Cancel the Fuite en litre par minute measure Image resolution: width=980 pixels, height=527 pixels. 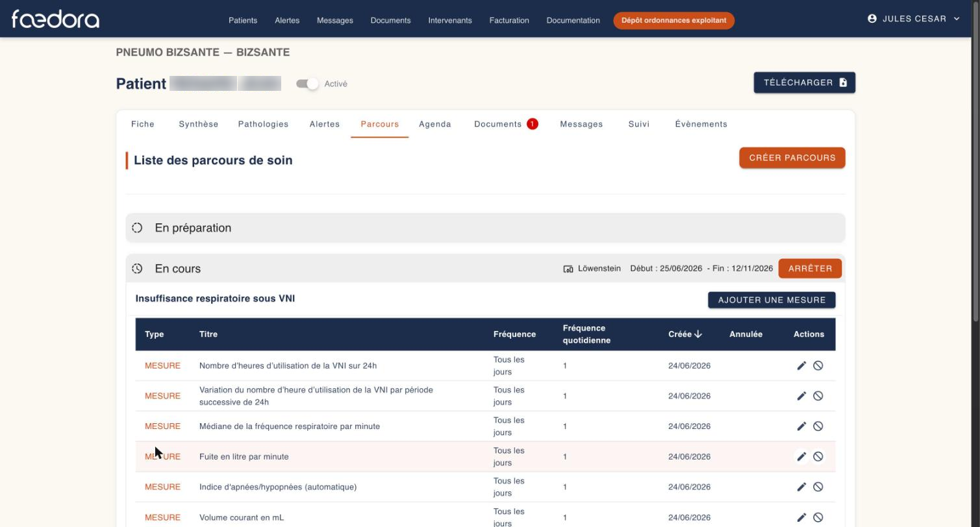point(818,456)
